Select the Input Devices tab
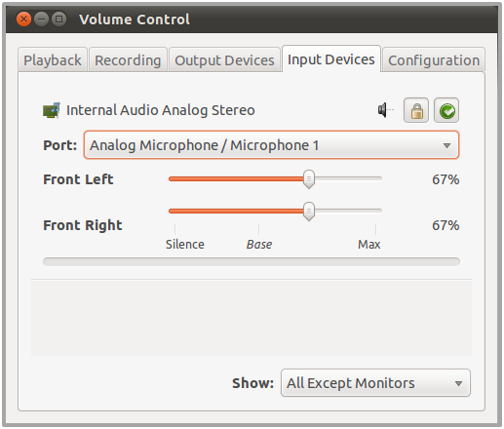Screen dimensions: 504x429 click(x=331, y=59)
